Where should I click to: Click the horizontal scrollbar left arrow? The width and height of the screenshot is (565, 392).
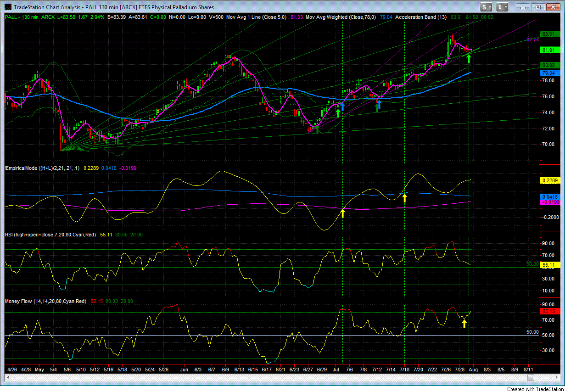tap(8, 377)
